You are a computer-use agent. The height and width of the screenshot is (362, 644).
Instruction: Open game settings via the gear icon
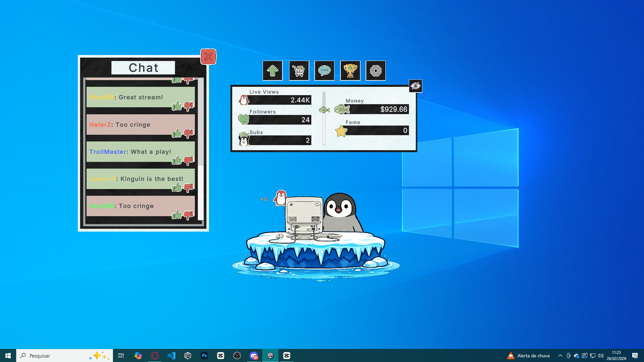click(x=376, y=71)
